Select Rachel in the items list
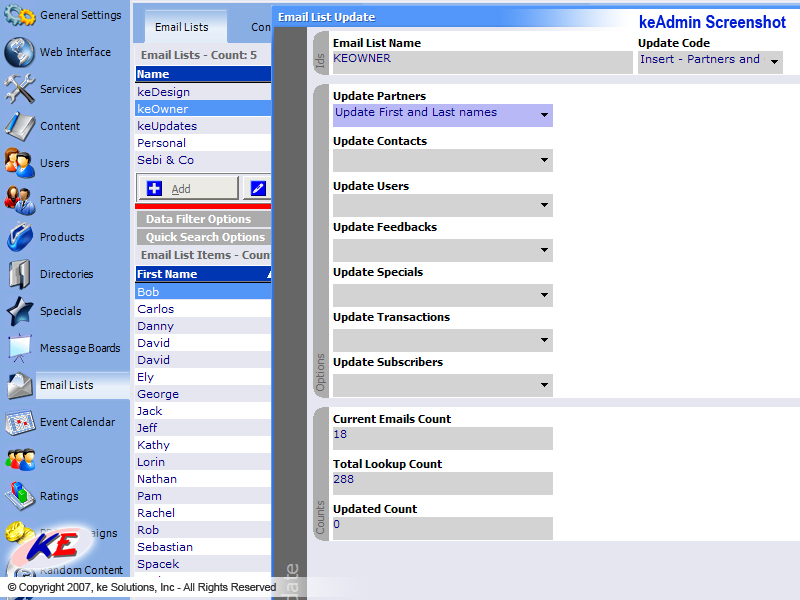The width and height of the screenshot is (800, 600). [x=203, y=513]
